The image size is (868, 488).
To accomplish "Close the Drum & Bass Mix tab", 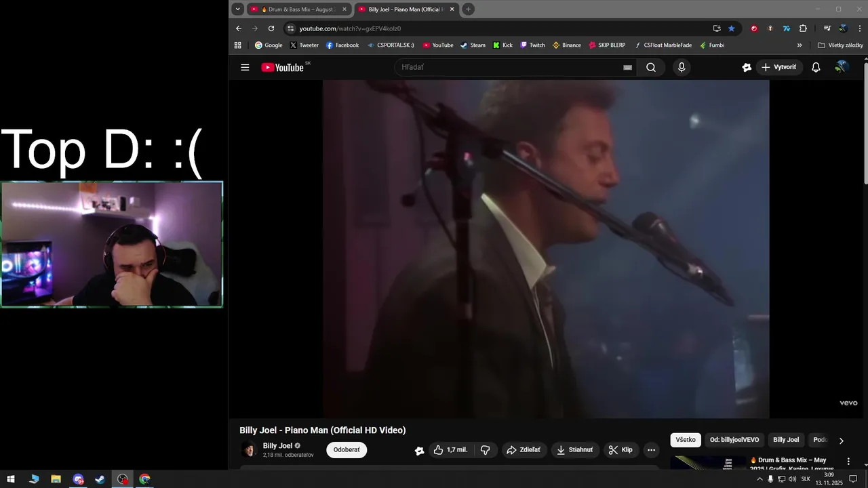I will click(x=344, y=9).
